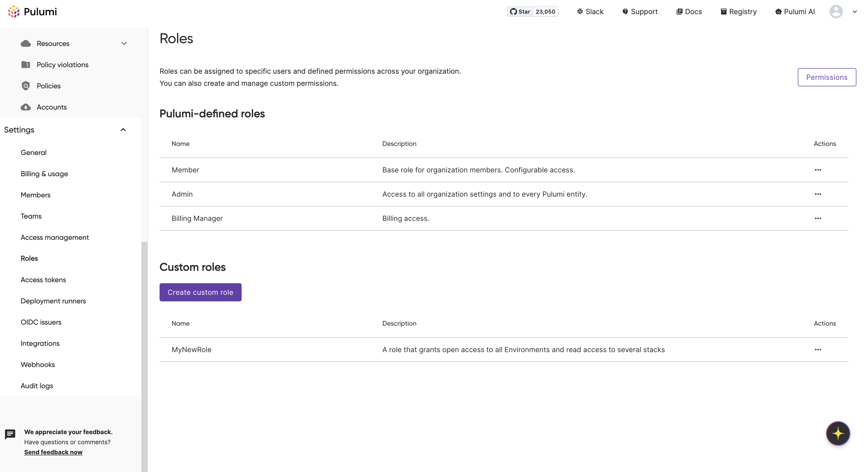Screen dimensions: 868x472
Task: Open the account dropdown arrow
Action: [855, 11]
